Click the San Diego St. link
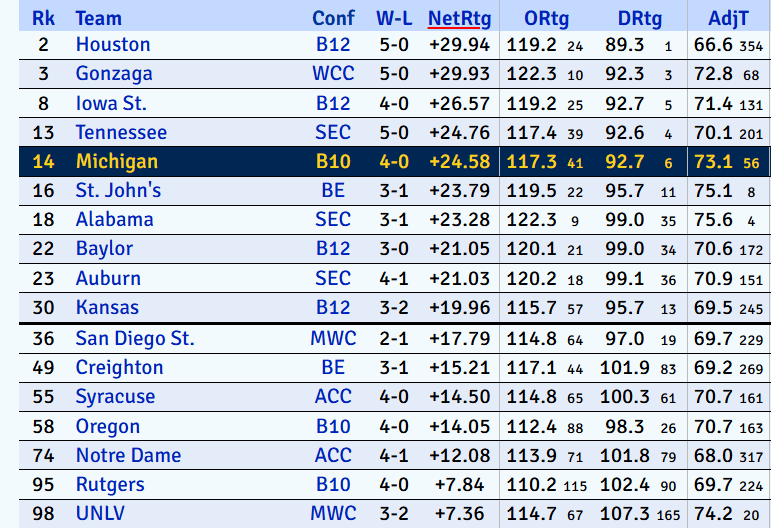This screenshot has width=771, height=528. click(x=135, y=338)
